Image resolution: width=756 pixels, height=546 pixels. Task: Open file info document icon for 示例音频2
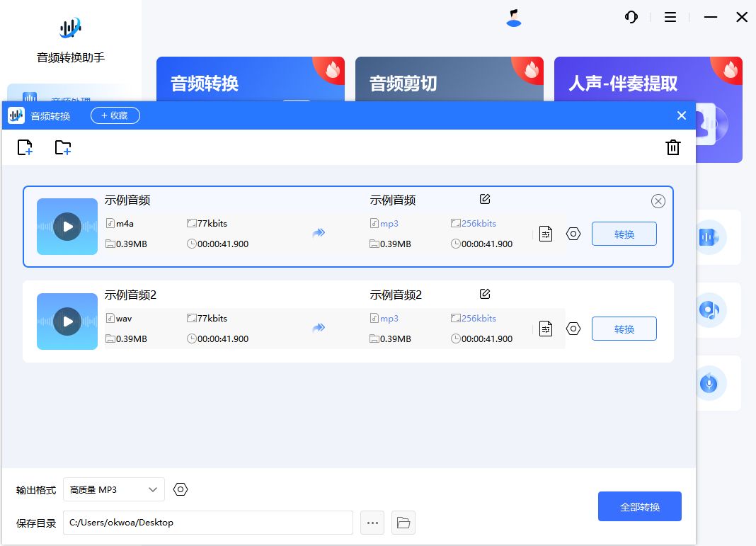(546, 329)
